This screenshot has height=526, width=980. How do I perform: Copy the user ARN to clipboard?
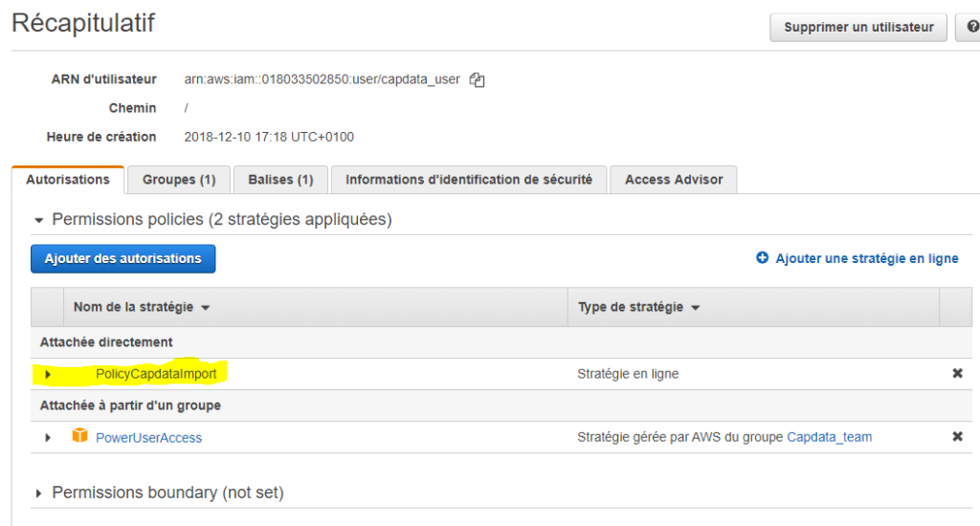pos(477,80)
